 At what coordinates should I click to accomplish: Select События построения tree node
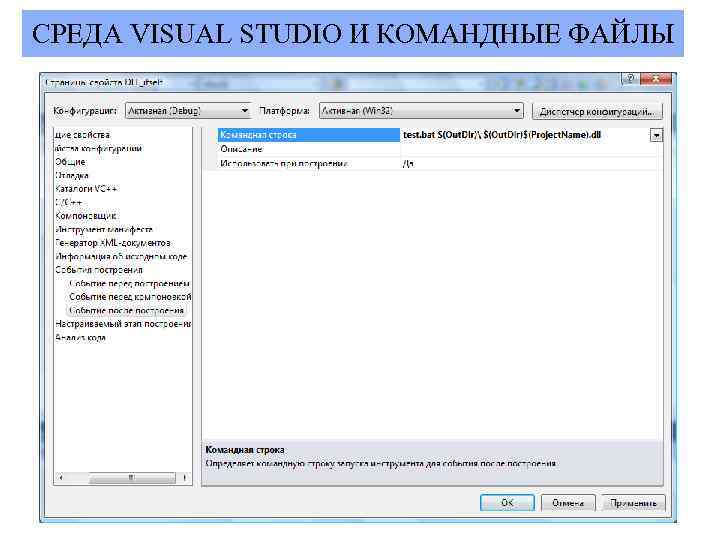coord(99,270)
